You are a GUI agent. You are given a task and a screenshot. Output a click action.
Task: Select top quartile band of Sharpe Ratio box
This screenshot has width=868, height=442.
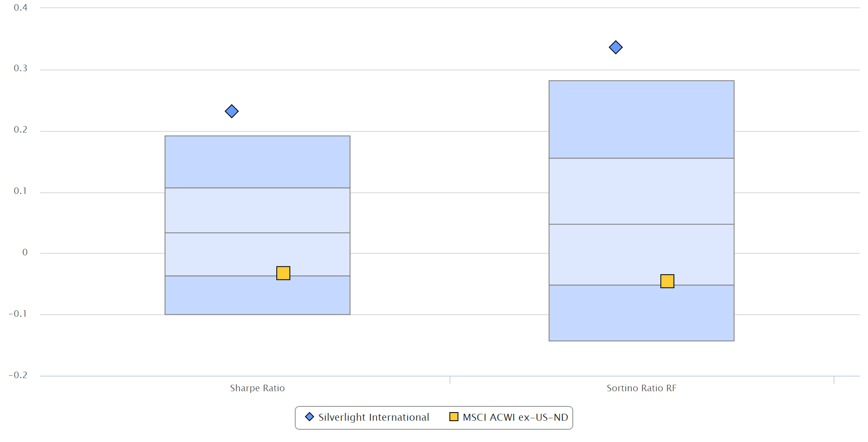(258, 162)
